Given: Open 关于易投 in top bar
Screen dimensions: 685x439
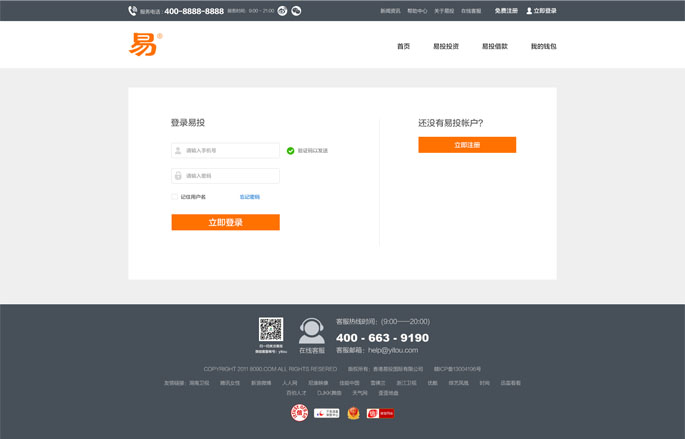Looking at the screenshot, I should tap(444, 11).
